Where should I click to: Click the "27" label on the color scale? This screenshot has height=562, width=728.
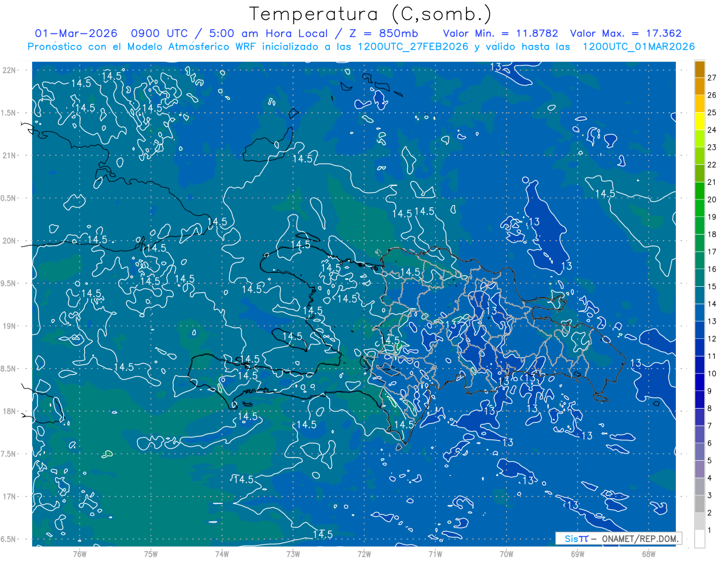click(712, 78)
